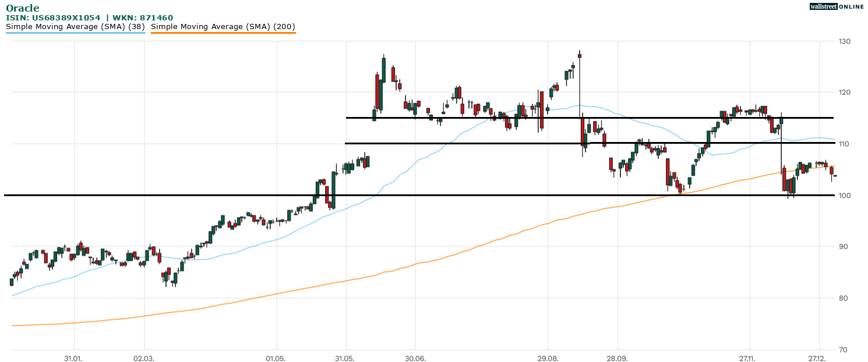The image size is (868, 362).
Task: Toggle the Simple Moving Average (SMA) (200) legend label
Action: click(x=223, y=26)
